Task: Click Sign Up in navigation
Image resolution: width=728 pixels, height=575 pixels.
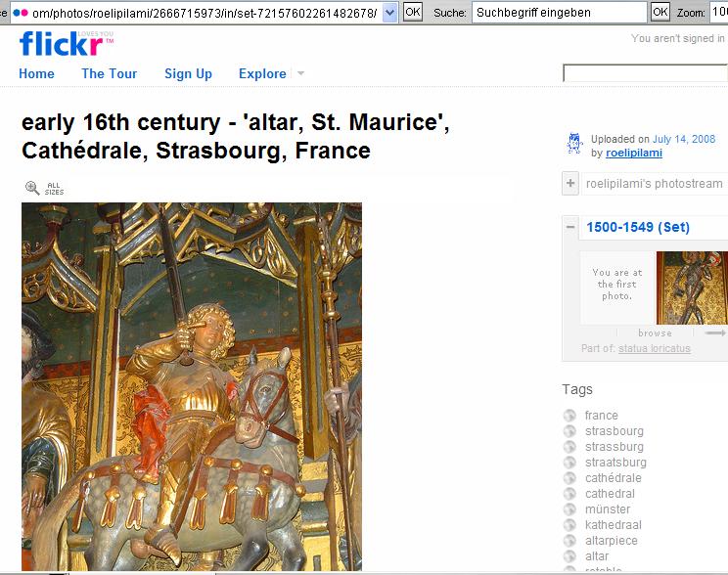Action: click(188, 74)
